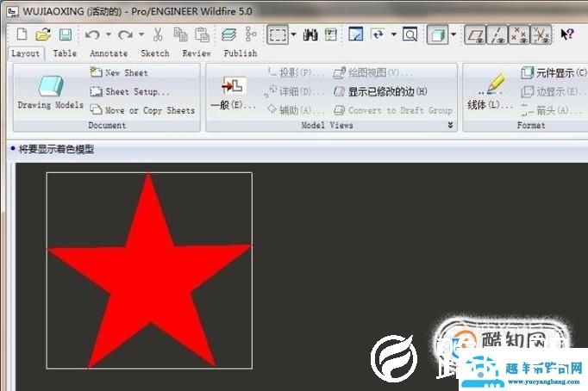Click the drawing view update icon
This screenshot has width=588, height=391.
355,34
